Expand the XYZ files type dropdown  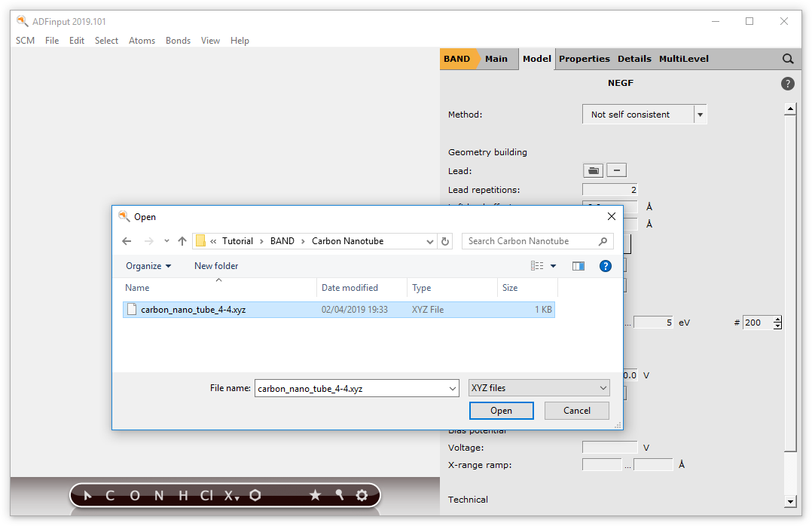point(539,388)
